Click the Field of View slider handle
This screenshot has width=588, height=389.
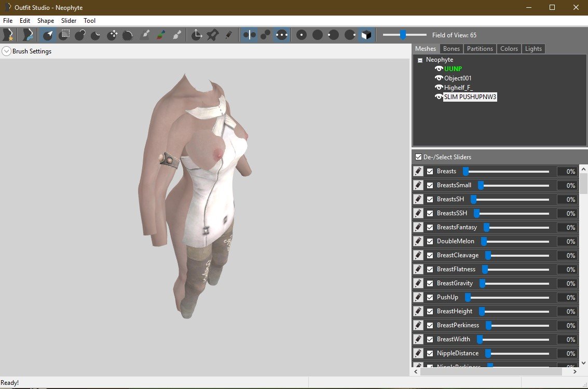pyautogui.click(x=403, y=35)
